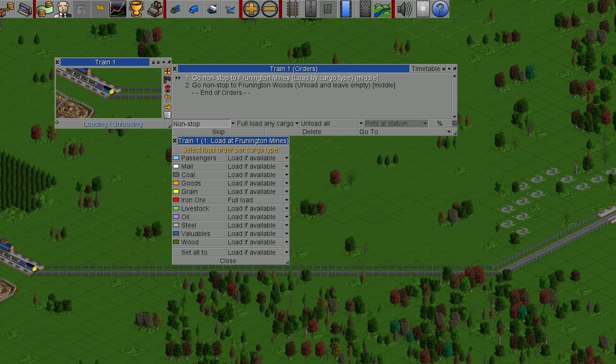This screenshot has height=364, width=616.
Task: Shade the Train 1 window
Action: [158, 62]
